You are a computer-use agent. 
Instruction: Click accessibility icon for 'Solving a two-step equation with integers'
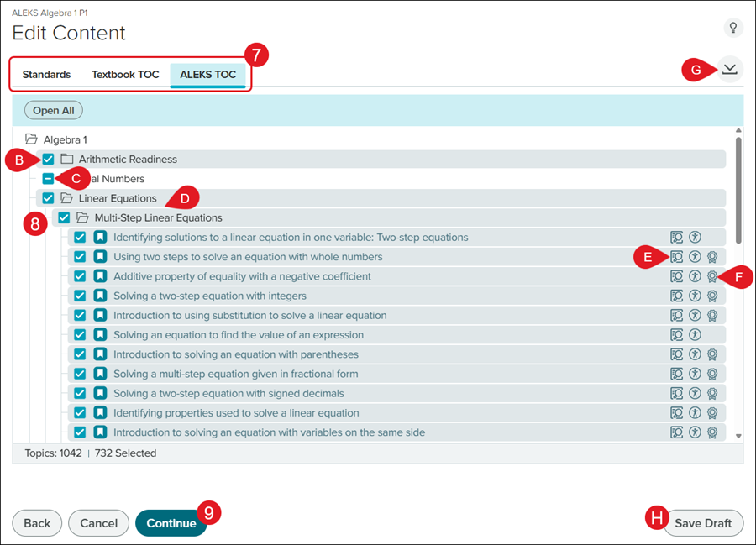pyautogui.click(x=695, y=296)
